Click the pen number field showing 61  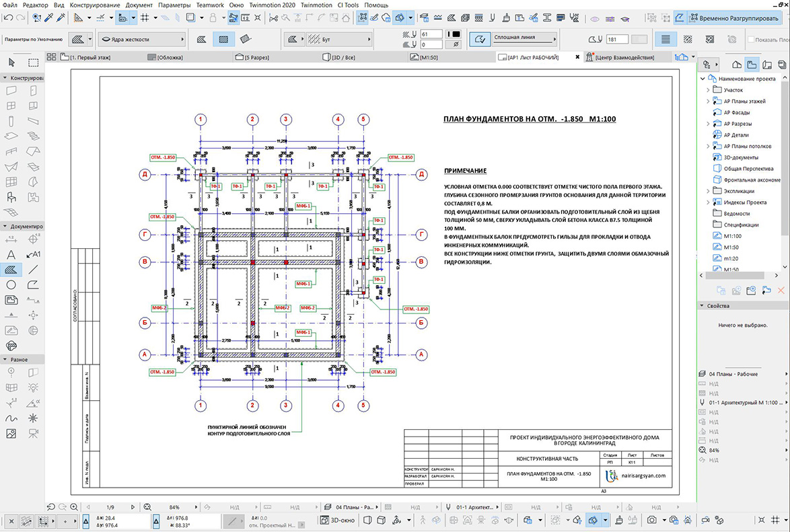[x=431, y=34]
